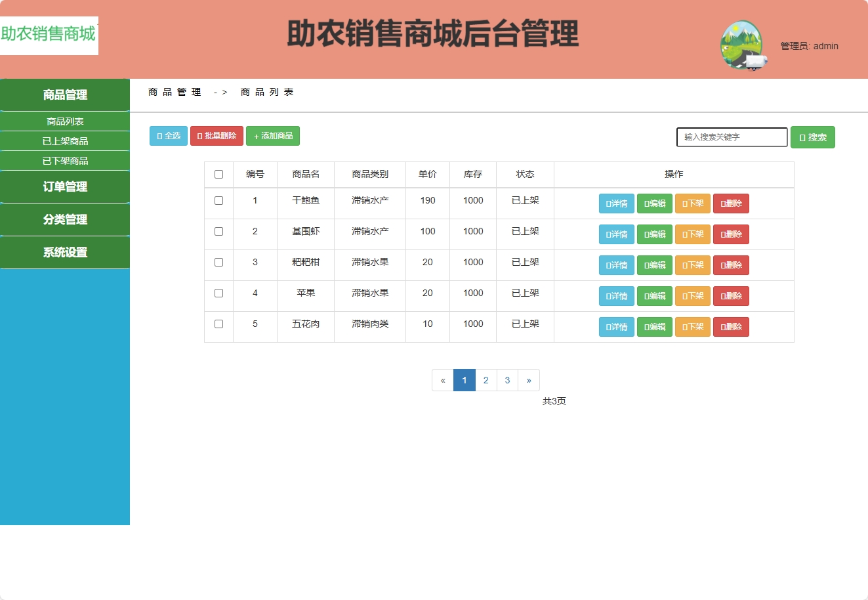Take 五花肉 off the shelf
The image size is (868, 600).
point(692,326)
